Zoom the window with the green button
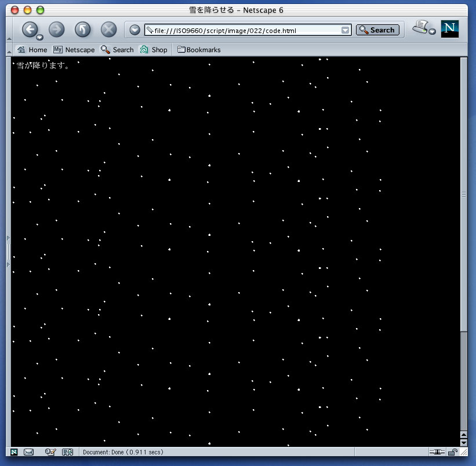 pos(40,10)
